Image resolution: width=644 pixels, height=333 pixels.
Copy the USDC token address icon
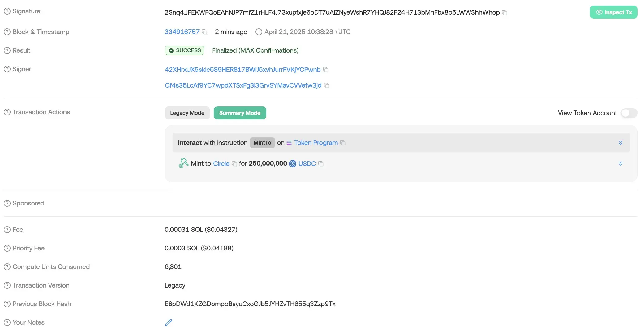tap(321, 164)
